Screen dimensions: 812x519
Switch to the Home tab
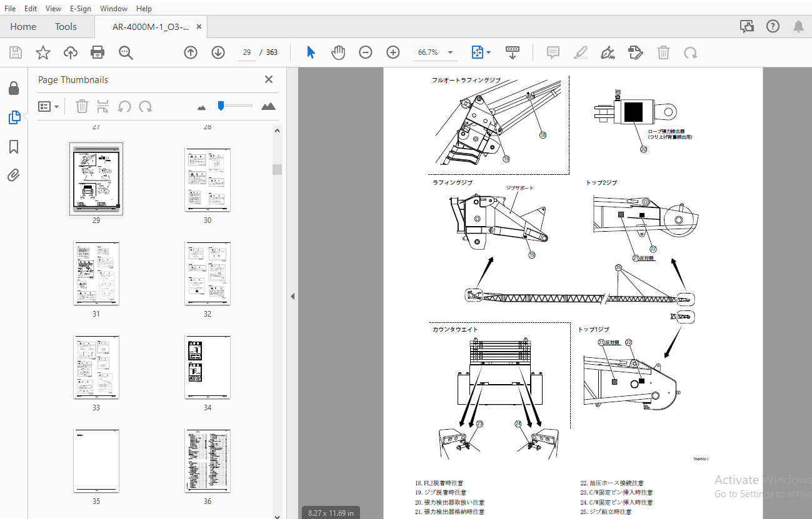coord(23,27)
